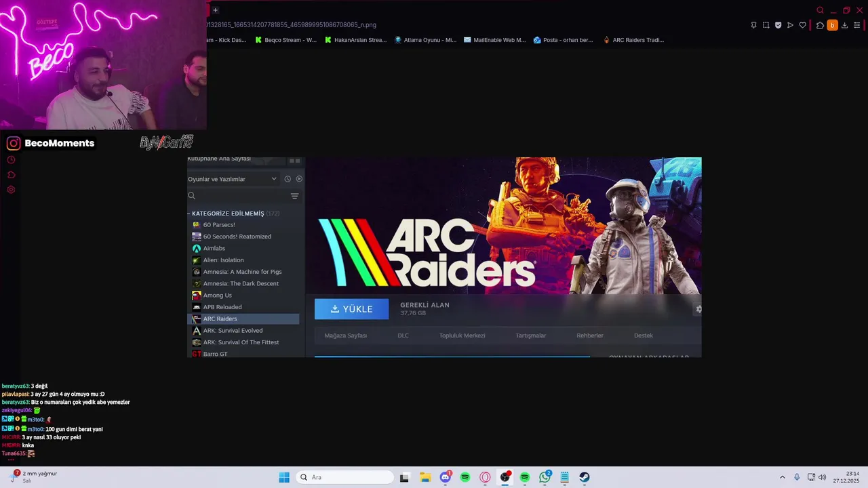868x488 pixels.
Task: Click the taskbar Ara search box
Action: tap(345, 477)
